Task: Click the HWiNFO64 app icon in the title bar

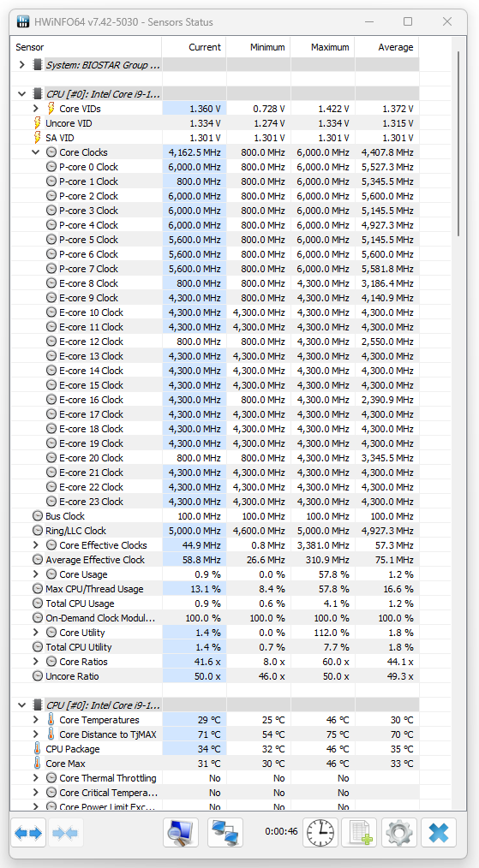Action: (x=23, y=22)
